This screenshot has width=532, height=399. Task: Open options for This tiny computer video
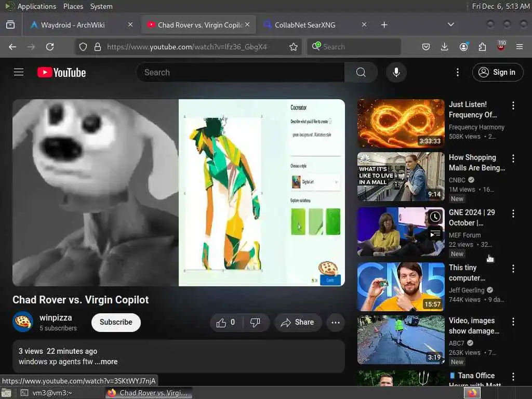[x=513, y=269]
